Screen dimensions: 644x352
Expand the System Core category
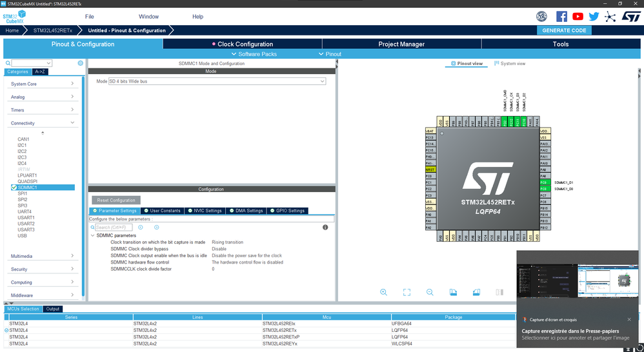[43, 84]
